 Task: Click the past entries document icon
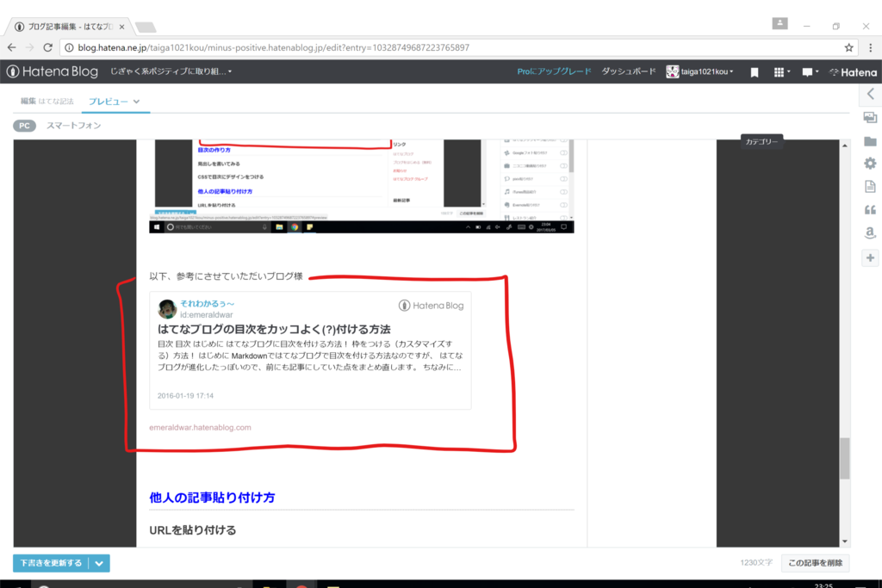pos(871,187)
